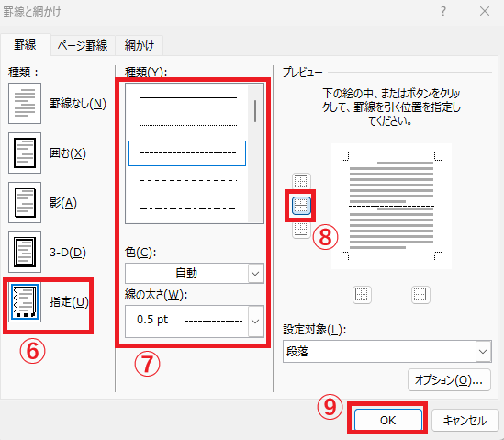Click the 3-D(D) label
The height and width of the screenshot is (440, 504).
[x=68, y=253]
